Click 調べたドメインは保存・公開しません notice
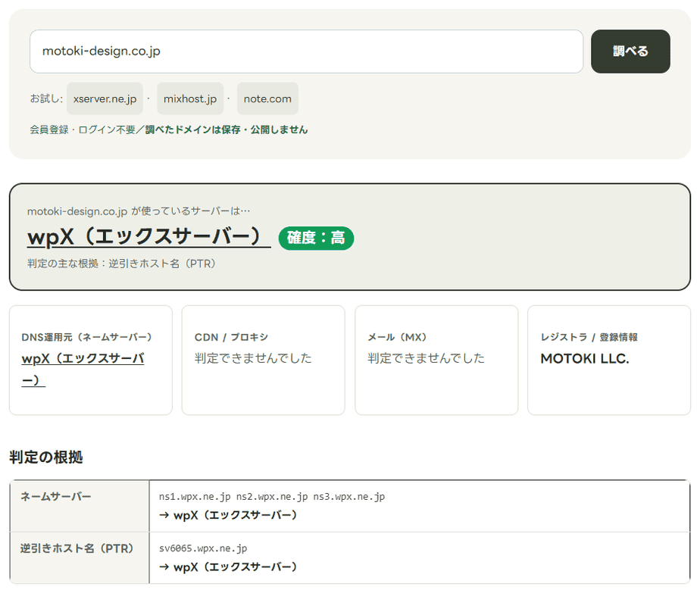 pyautogui.click(x=227, y=130)
